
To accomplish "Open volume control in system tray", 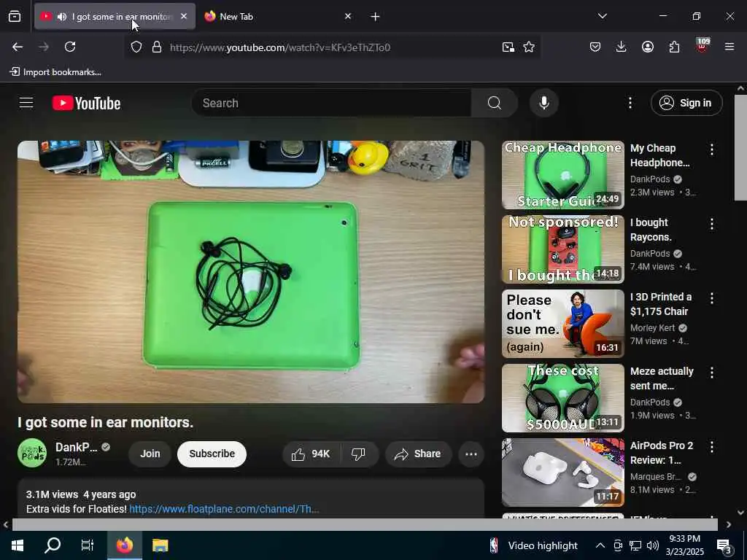I will (x=653, y=545).
